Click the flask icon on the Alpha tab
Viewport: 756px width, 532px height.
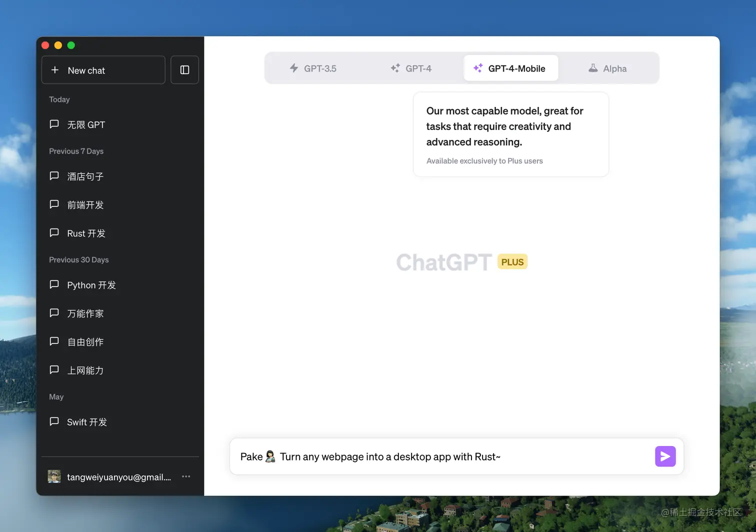click(593, 68)
